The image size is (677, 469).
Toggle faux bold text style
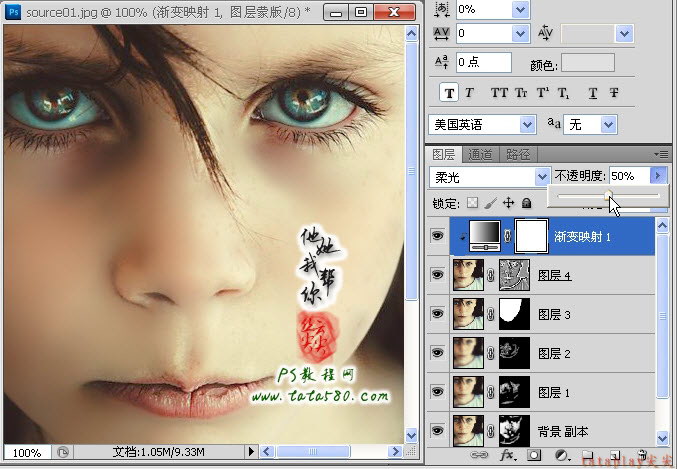tap(449, 93)
